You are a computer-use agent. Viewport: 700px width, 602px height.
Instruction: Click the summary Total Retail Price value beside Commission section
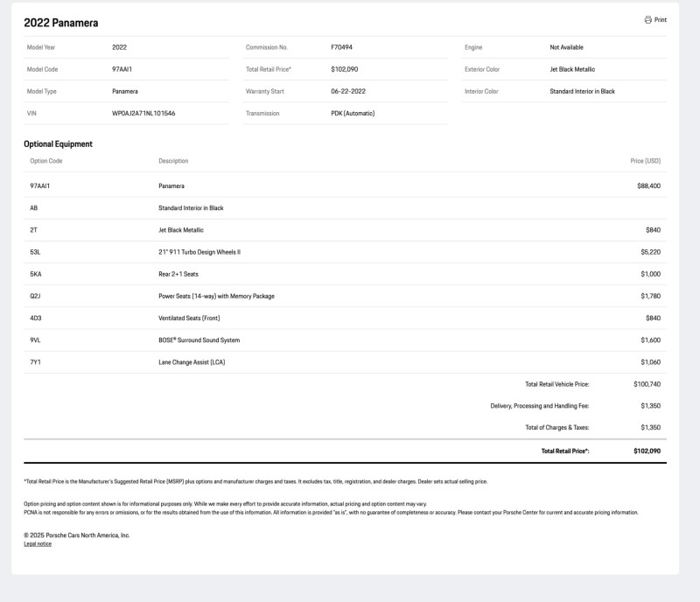344,69
